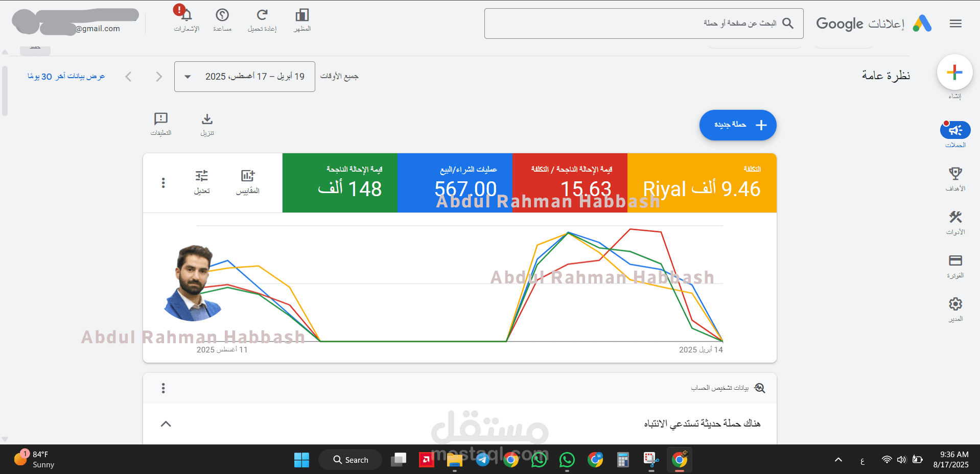Open the weather widget showing 84°F Sunny
980x474 pixels.
[x=35, y=459]
